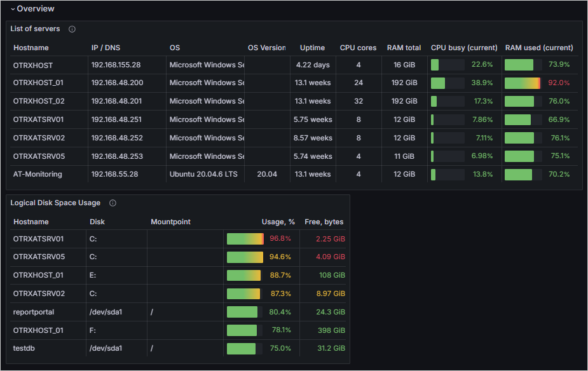Click the testdb free space 31.2 GiB value
Screen dimensions: 588x371
click(x=330, y=349)
